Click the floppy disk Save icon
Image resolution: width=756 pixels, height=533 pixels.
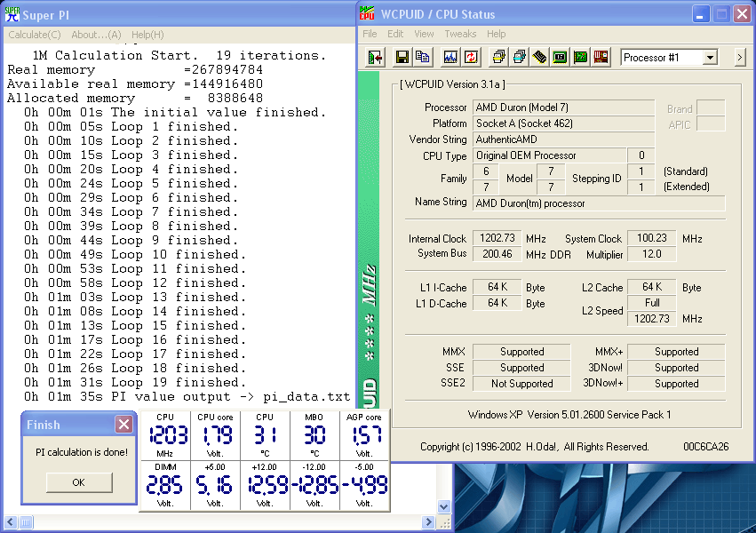pyautogui.click(x=402, y=58)
